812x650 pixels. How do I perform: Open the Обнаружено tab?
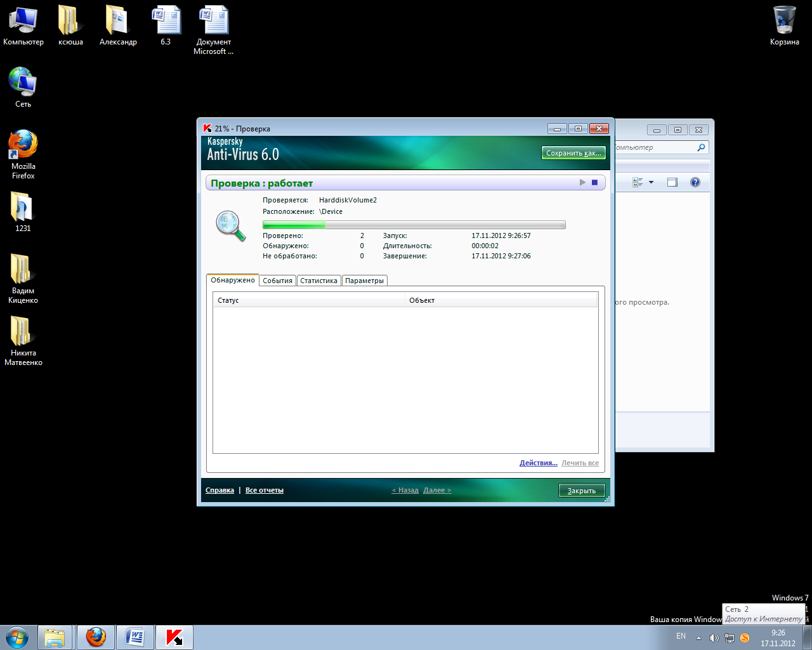click(x=233, y=280)
